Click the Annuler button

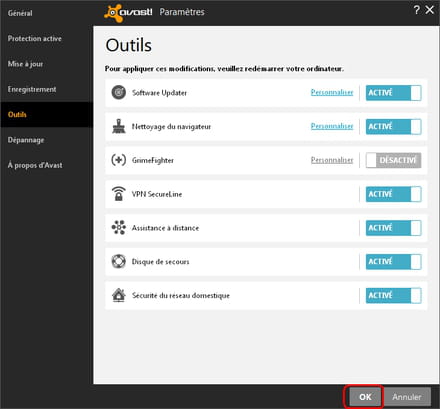pyautogui.click(x=407, y=397)
